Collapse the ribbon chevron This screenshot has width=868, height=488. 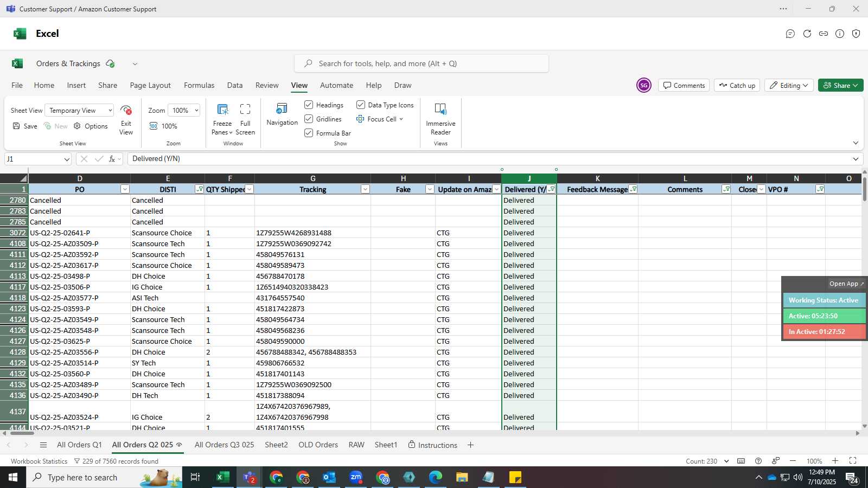(x=856, y=143)
